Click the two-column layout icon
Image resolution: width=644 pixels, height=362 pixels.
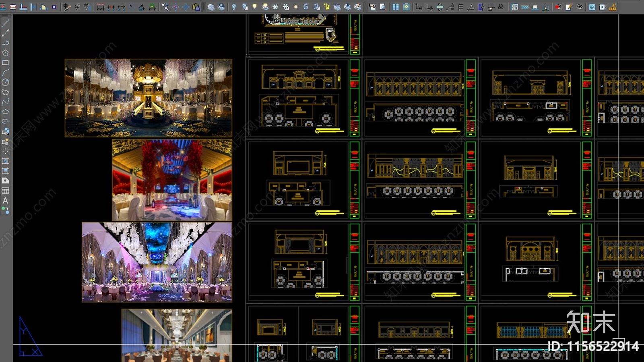tap(396, 7)
